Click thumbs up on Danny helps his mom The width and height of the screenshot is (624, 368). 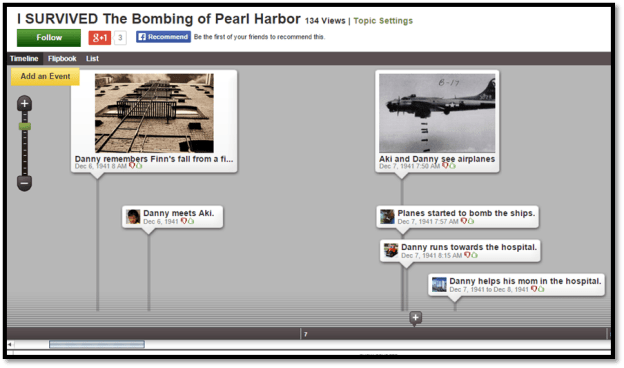(541, 289)
